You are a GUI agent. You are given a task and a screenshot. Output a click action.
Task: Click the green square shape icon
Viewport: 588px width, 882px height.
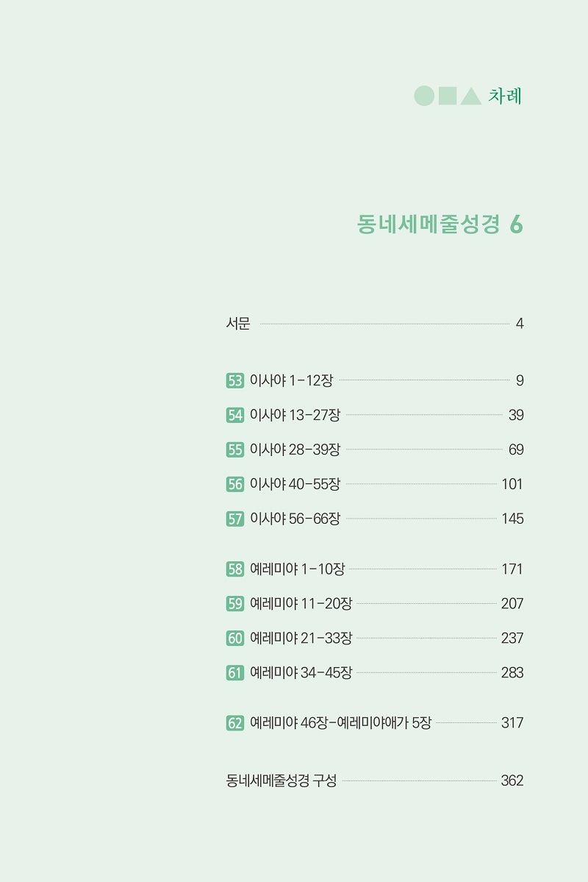(448, 96)
